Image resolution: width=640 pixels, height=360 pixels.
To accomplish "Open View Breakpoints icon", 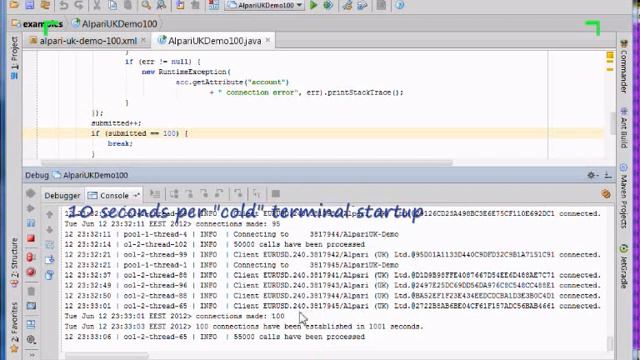I will click(31, 257).
